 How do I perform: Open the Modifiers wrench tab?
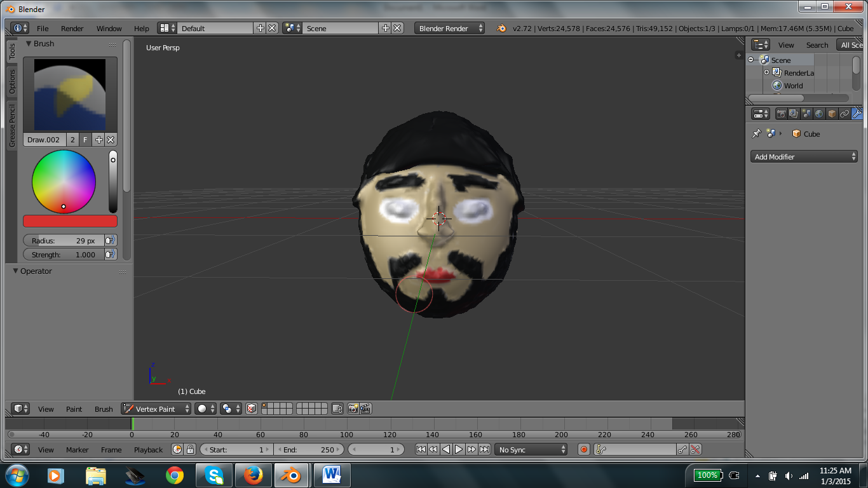[x=857, y=114]
